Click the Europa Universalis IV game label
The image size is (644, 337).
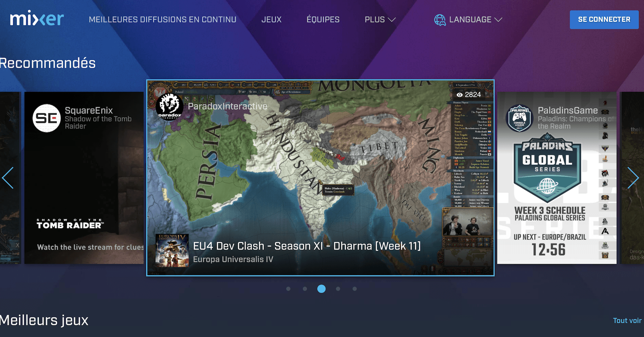233,259
